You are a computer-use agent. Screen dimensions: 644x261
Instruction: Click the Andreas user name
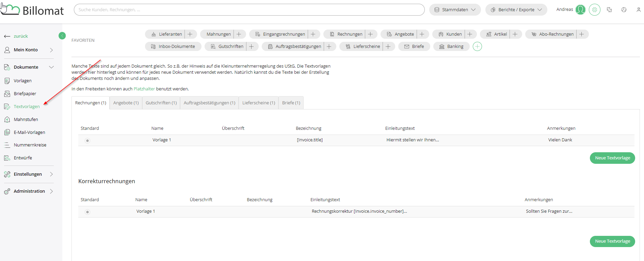point(565,10)
